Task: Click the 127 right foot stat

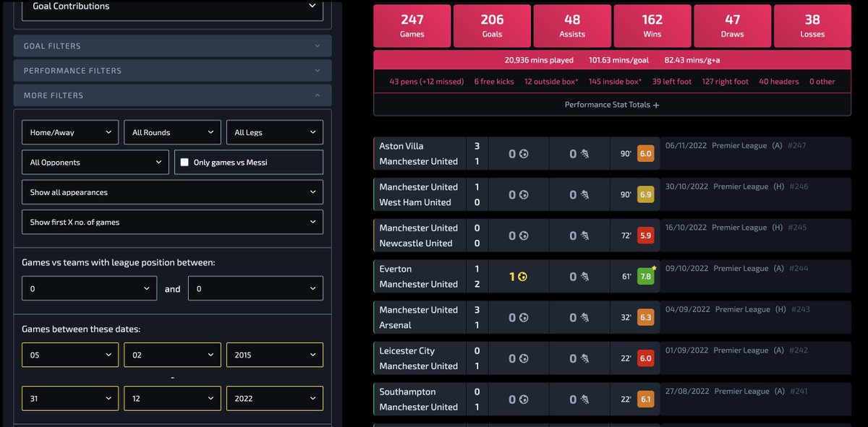Action: coord(726,82)
